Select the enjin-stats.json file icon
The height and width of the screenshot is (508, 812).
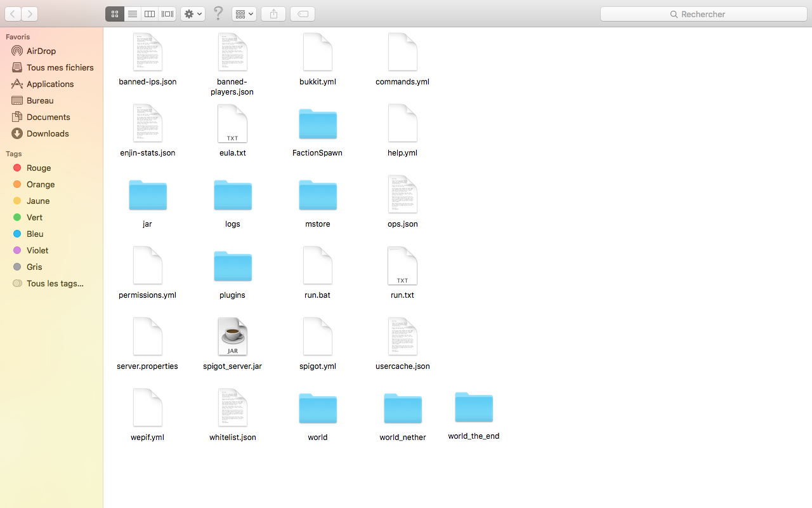[x=148, y=123]
